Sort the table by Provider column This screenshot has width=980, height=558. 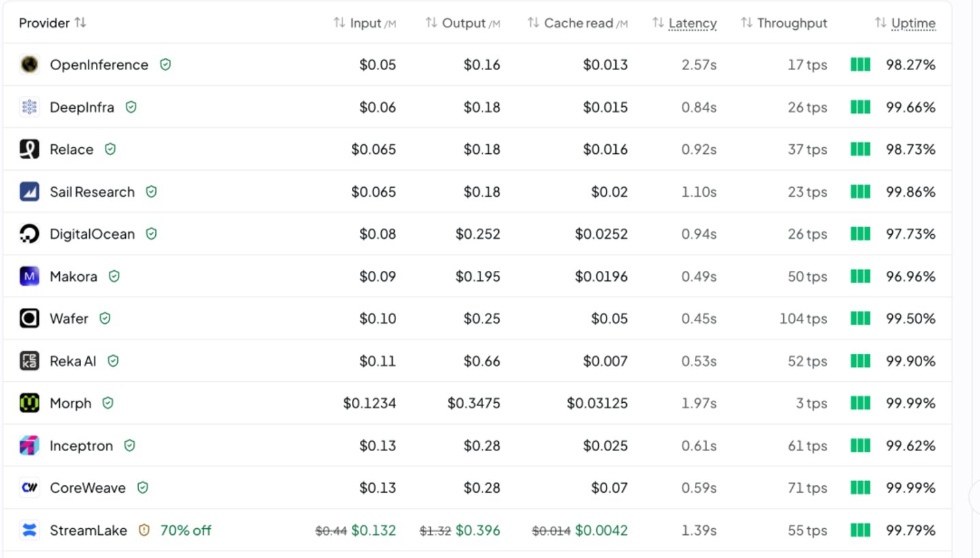tap(52, 23)
